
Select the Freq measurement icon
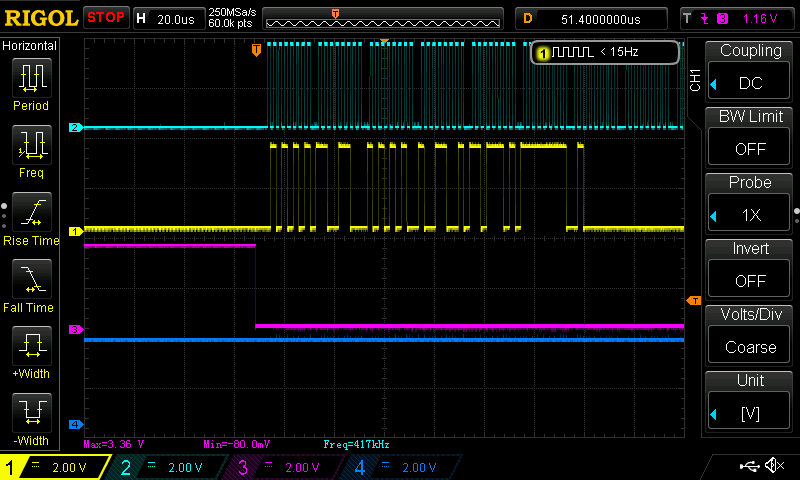pyautogui.click(x=32, y=144)
